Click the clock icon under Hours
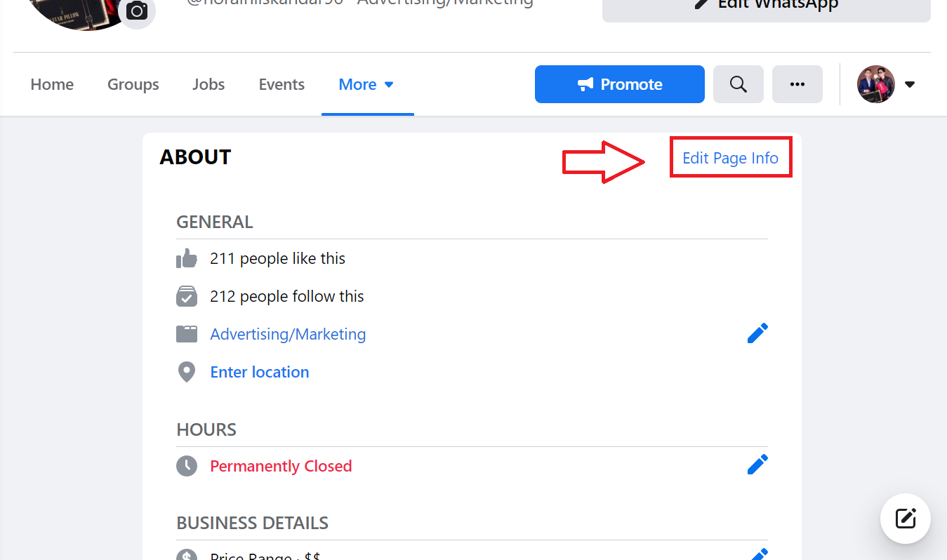Image resolution: width=947 pixels, height=560 pixels. pos(187,466)
